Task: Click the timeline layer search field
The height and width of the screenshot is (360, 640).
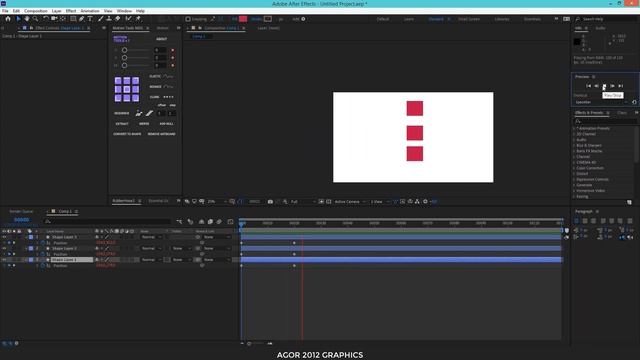Action: [108, 221]
